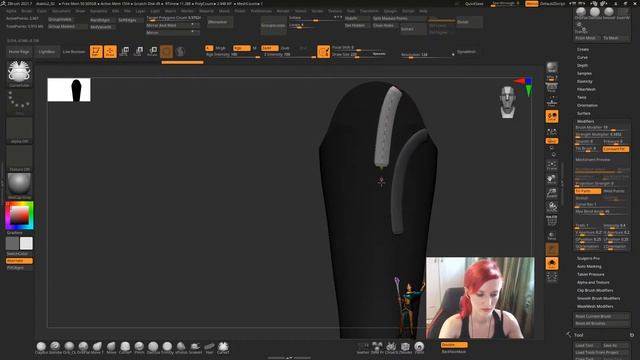Click the Load Tool button
The image size is (640, 360).
click(588, 345)
